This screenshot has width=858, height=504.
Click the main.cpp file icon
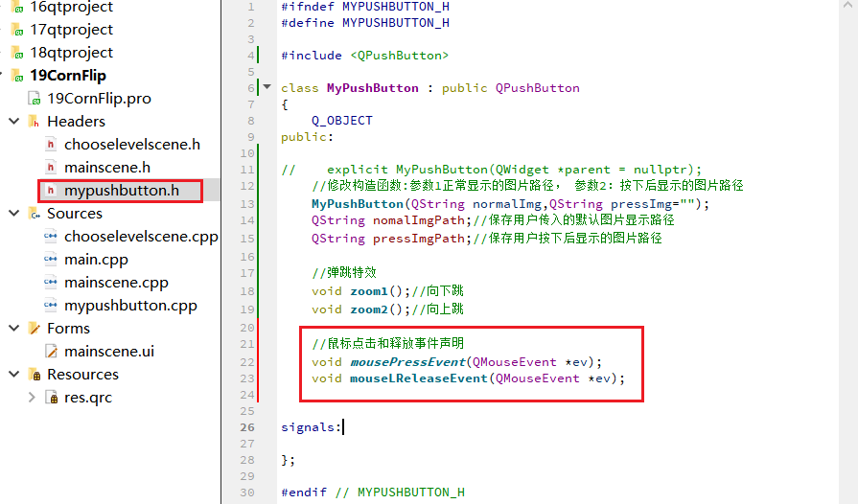pyautogui.click(x=51, y=259)
